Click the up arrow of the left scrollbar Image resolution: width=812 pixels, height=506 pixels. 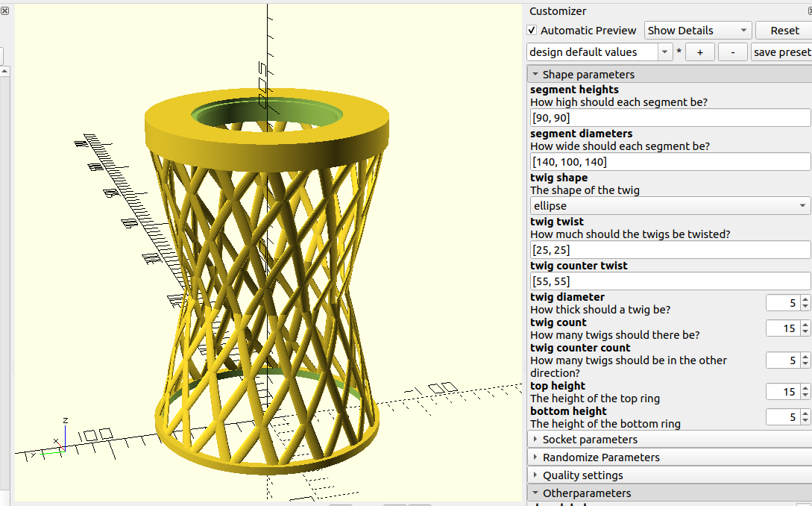click(x=4, y=69)
